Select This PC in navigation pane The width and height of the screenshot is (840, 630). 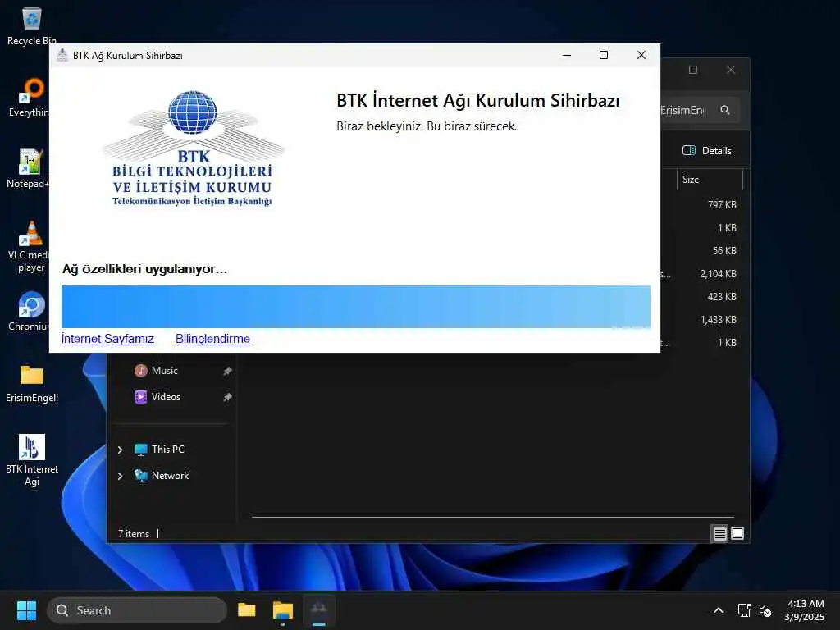[167, 450]
